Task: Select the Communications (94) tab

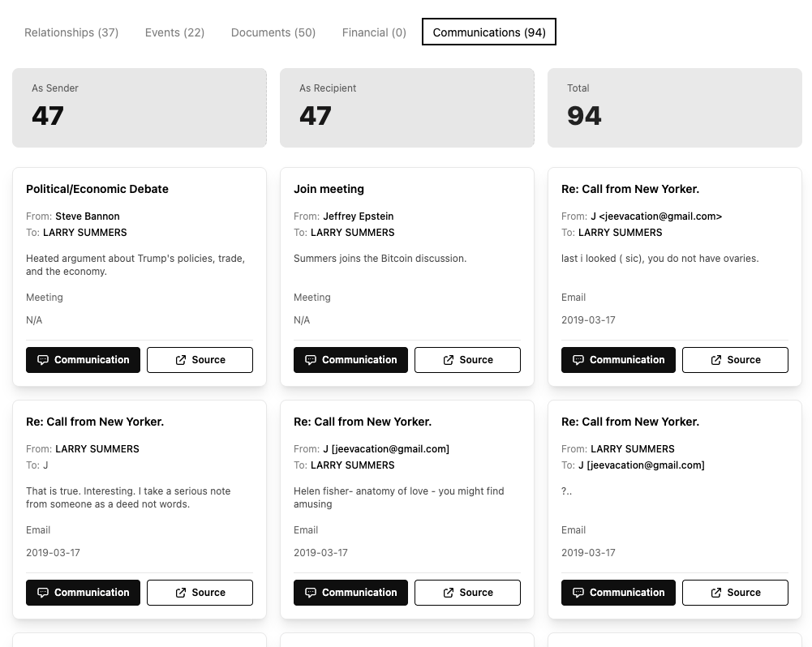Action: (x=489, y=32)
